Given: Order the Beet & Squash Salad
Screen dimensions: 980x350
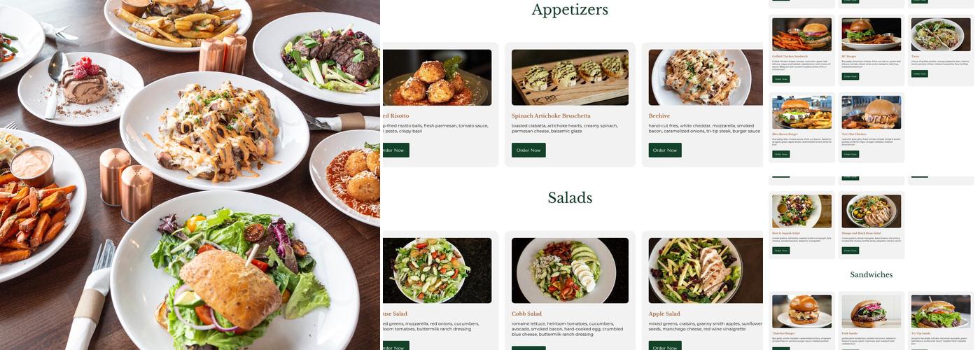Looking at the screenshot, I should click(780, 250).
